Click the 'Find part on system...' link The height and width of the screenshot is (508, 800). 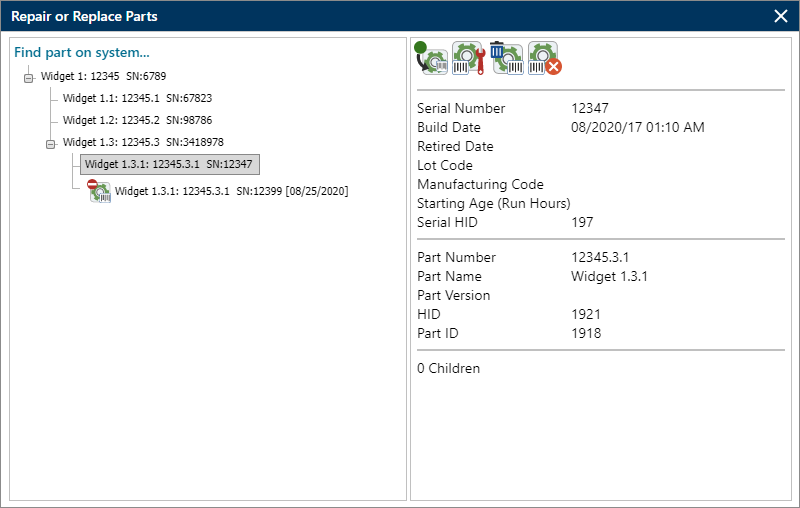pyautogui.click(x=82, y=52)
